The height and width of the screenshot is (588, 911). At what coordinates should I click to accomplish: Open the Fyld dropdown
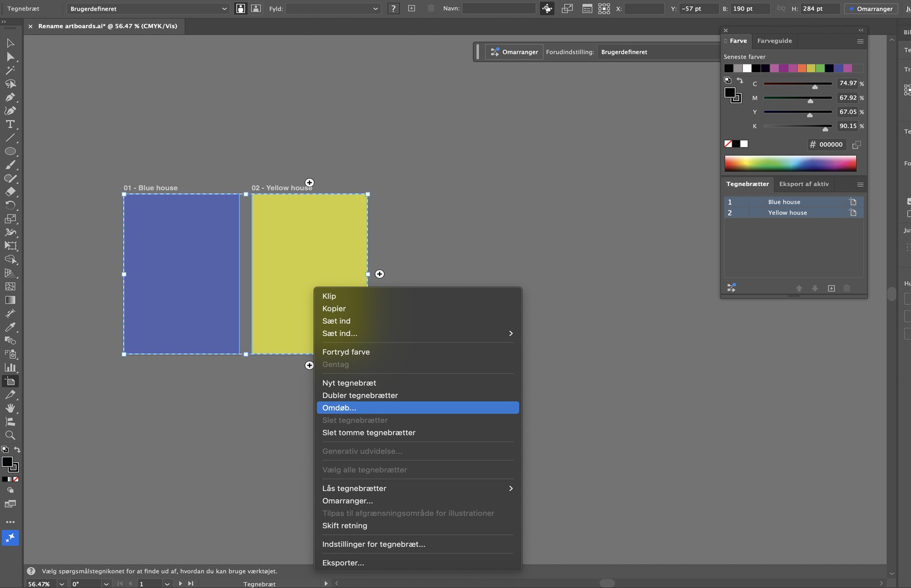pyautogui.click(x=333, y=9)
